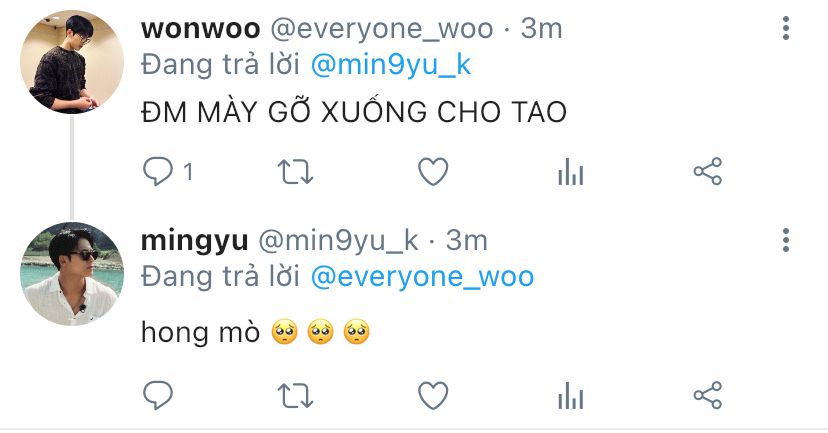Reply to mingyu's tweet
Screen dimensions: 828x433
click(x=158, y=395)
